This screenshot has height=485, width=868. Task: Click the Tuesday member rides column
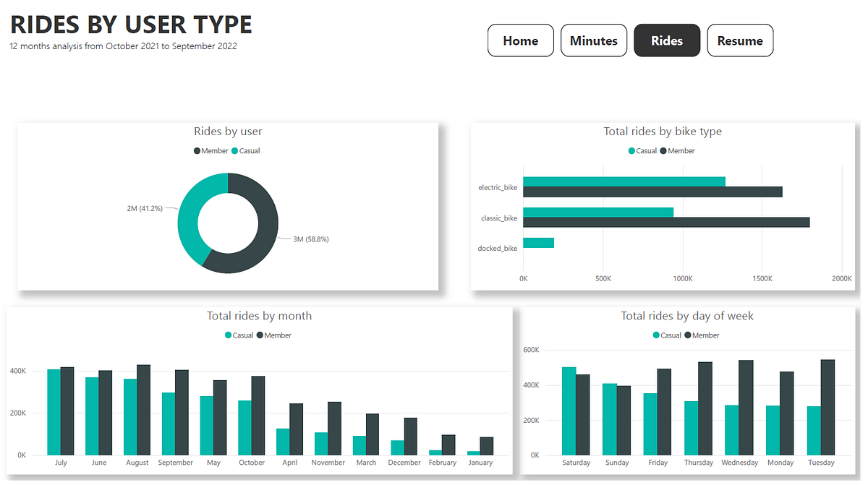click(x=827, y=405)
